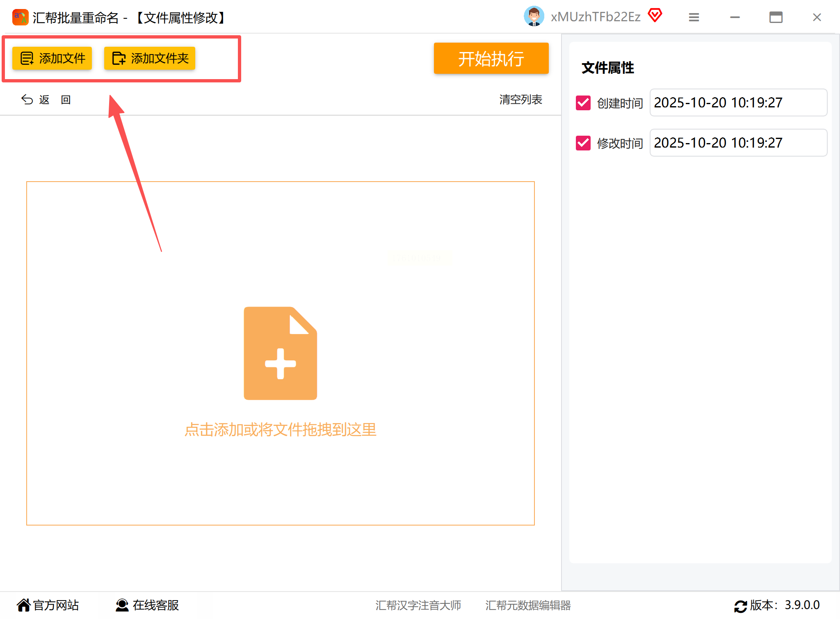The width and height of the screenshot is (840, 619).
Task: Click the modification time date field
Action: pyautogui.click(x=738, y=143)
